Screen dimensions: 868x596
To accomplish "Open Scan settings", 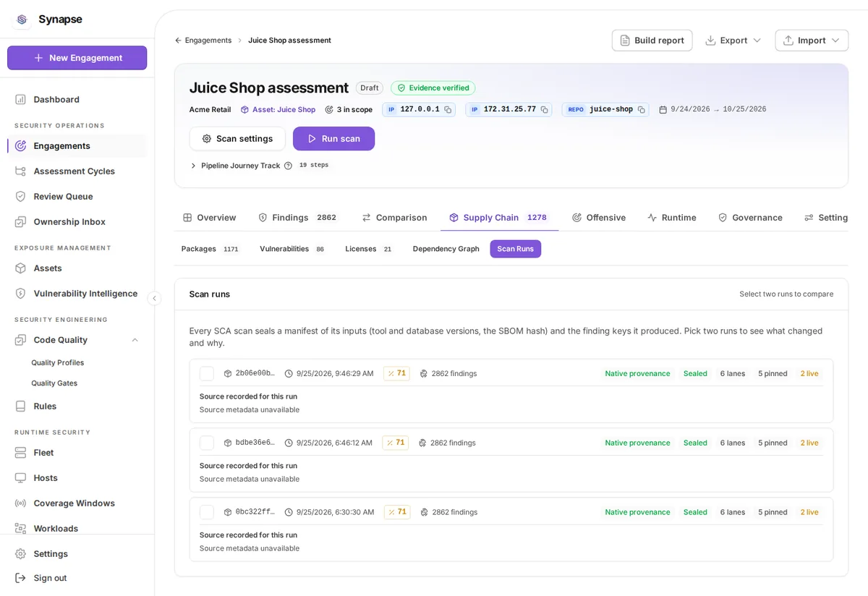I will pos(237,138).
